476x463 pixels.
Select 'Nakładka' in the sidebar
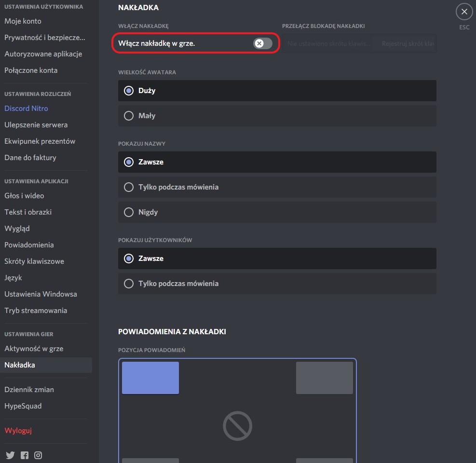46,365
